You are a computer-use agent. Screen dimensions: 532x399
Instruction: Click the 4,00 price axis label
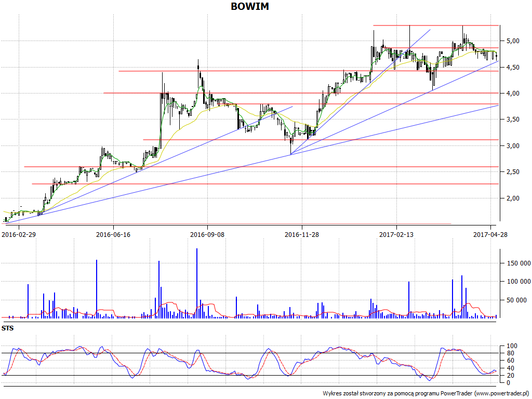tap(513, 94)
